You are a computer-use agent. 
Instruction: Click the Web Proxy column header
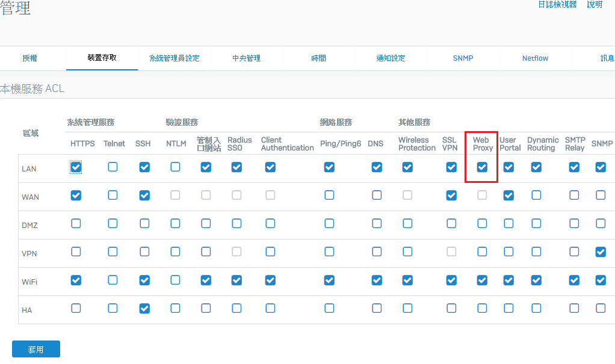coord(483,144)
